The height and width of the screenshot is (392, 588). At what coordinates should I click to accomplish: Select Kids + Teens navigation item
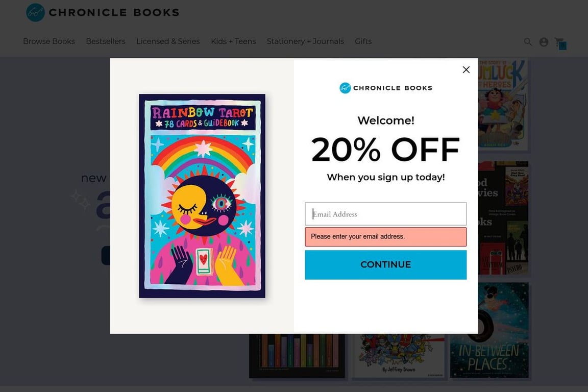[233, 41]
